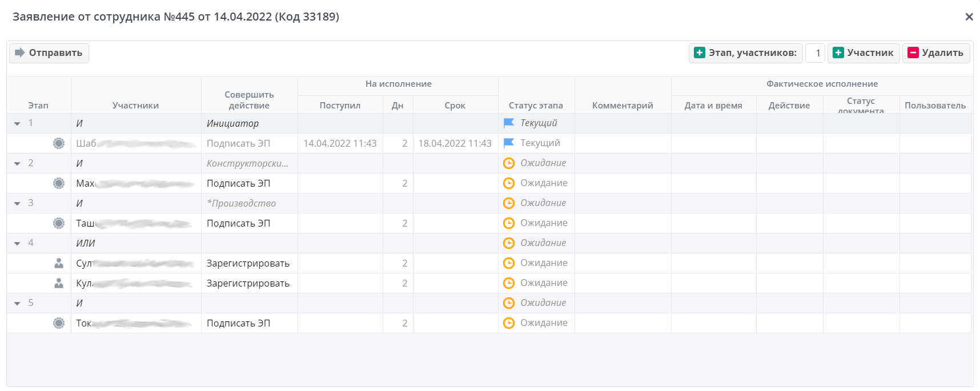Click the person icon beside Кул participant
Viewport: 980px width, 391px height.
click(x=59, y=283)
